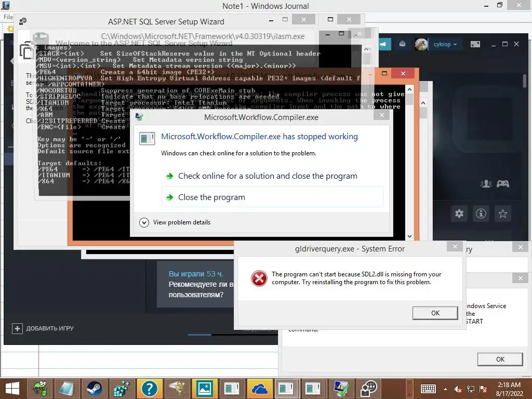532x399 pixels.
Task: Open File menu in Windows Journal
Action: pyautogui.click(x=8, y=17)
